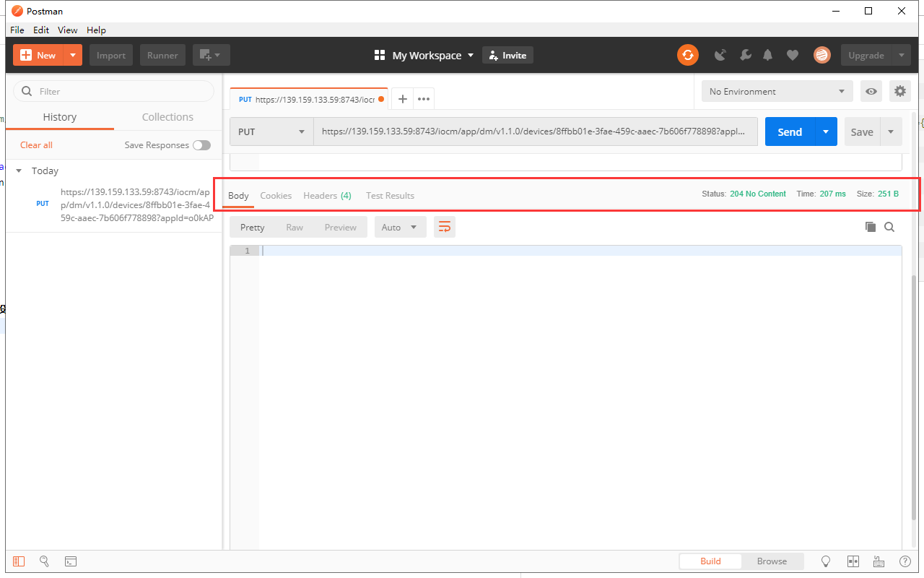924x578 pixels.
Task: Open the Upgrade dropdown arrow
Action: click(901, 55)
